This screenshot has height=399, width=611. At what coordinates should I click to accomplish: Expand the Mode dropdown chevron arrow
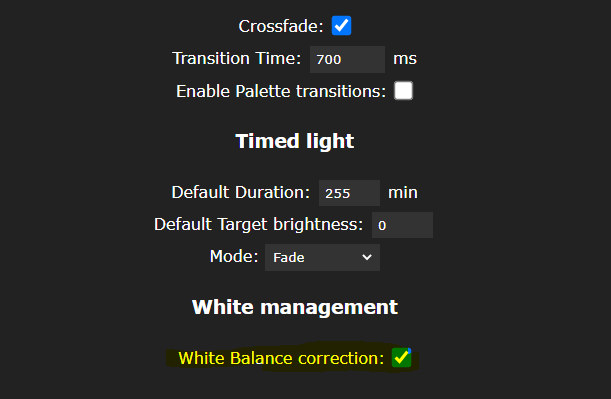(367, 257)
